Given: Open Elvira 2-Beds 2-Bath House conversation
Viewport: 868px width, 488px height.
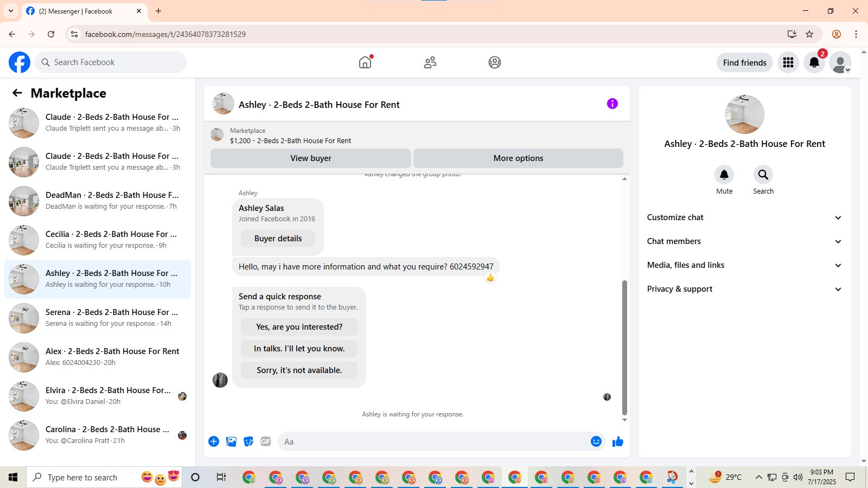Looking at the screenshot, I should pos(98,396).
